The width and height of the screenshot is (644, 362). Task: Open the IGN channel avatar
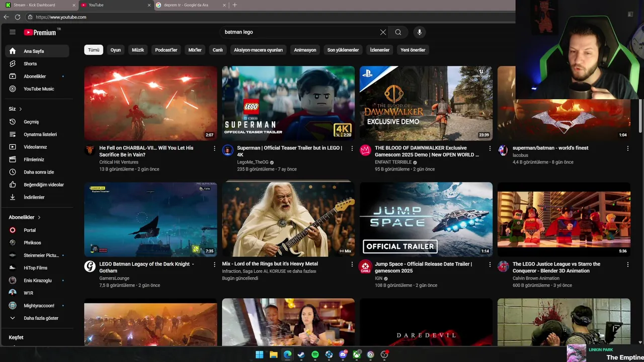click(365, 266)
